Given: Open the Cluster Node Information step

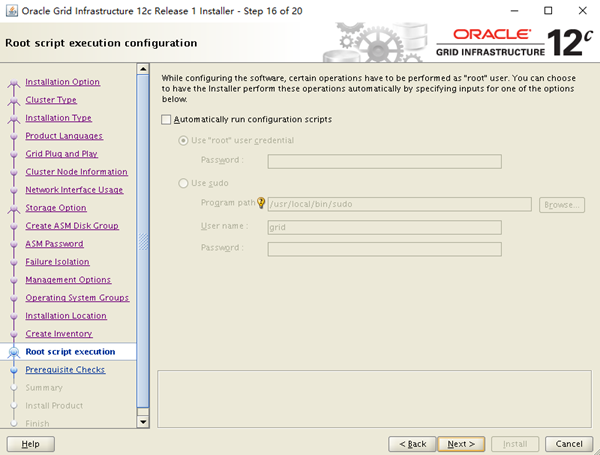Looking at the screenshot, I should point(76,172).
